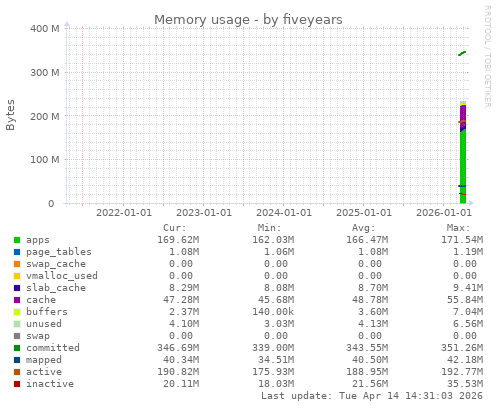
Task: Click the 'slab_cache' legend label
Action: (x=56, y=288)
